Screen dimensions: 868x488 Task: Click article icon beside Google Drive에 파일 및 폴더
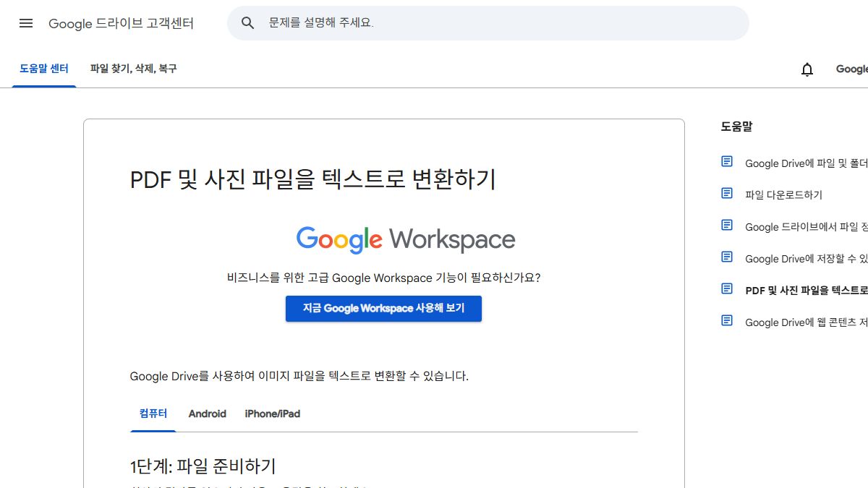click(x=727, y=162)
